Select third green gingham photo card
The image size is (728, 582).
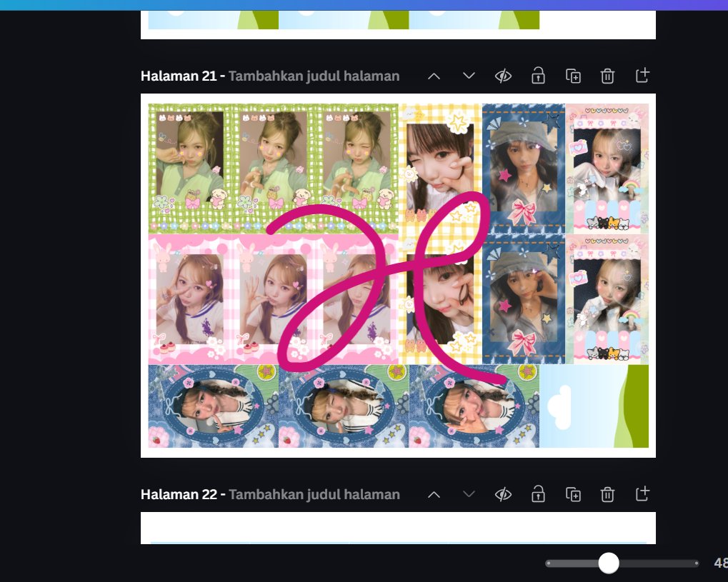tap(356, 168)
